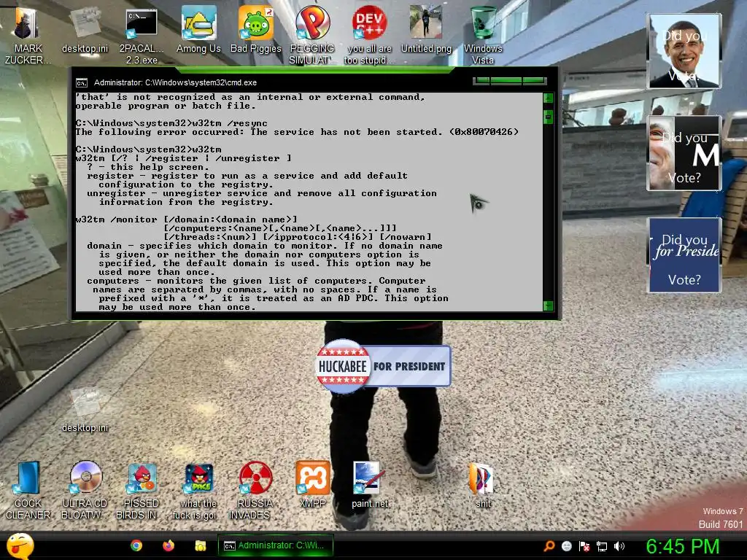The width and height of the screenshot is (747, 560).
Task: Select the MARK ZUCKER... desktop icon
Action: click(28, 35)
